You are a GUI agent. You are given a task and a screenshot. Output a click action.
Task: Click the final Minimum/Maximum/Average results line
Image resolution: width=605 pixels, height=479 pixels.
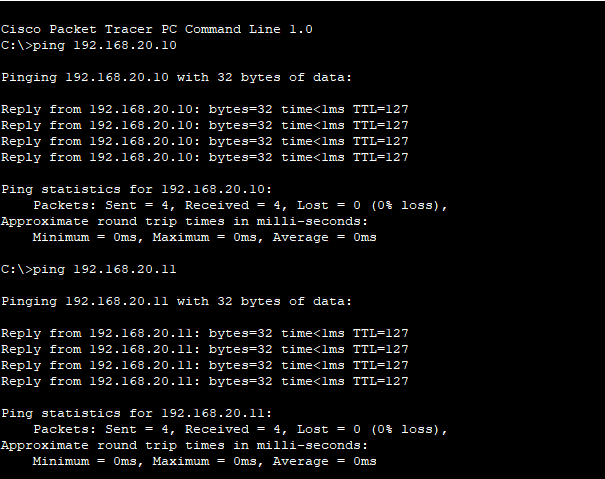[204, 461]
